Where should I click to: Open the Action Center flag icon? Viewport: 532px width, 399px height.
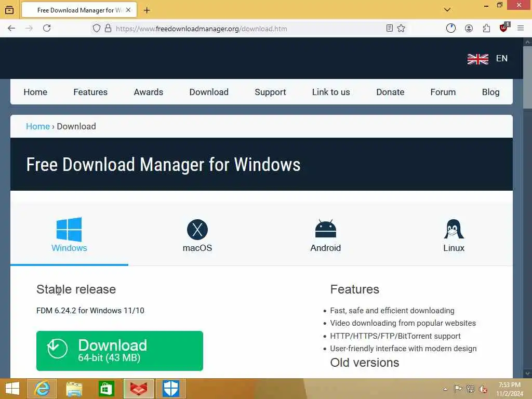(x=457, y=389)
